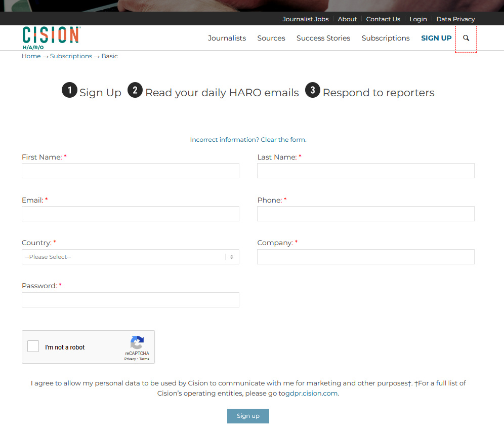Image resolution: width=504 pixels, height=429 pixels.
Task: Click the Login link
Action: coord(418,19)
